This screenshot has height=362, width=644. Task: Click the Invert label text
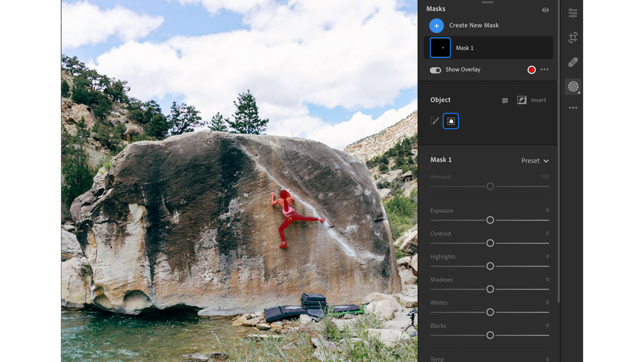(538, 100)
